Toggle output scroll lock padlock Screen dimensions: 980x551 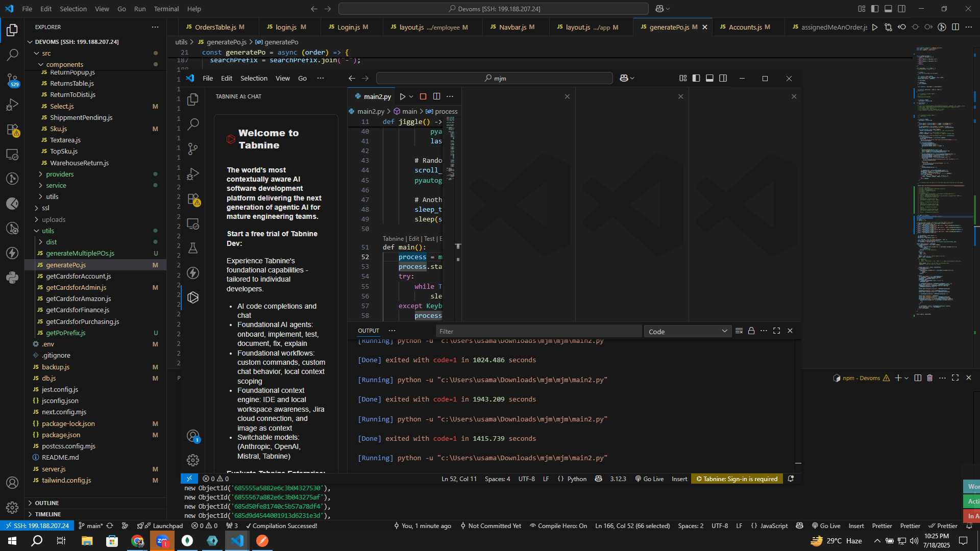coord(751,331)
